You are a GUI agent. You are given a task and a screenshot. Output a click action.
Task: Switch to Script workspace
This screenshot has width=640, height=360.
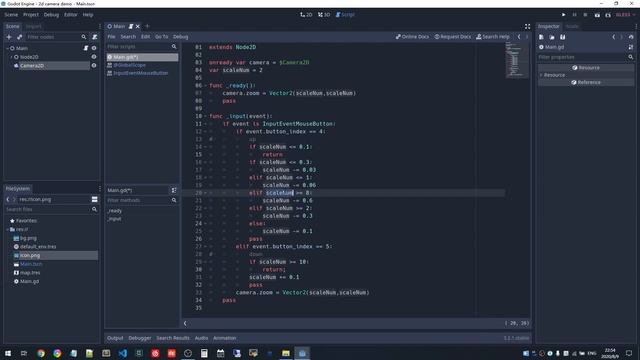click(x=345, y=15)
